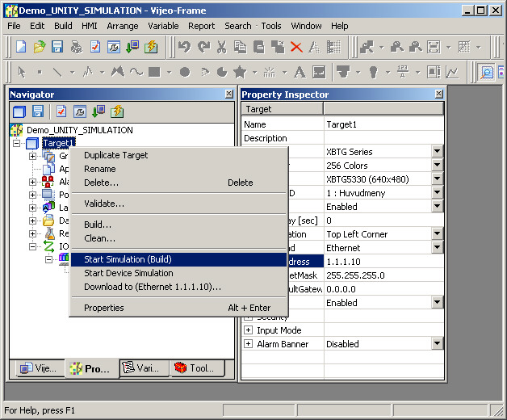
Task: Click the Open project folder icon
Action: pyautogui.click(x=39, y=47)
